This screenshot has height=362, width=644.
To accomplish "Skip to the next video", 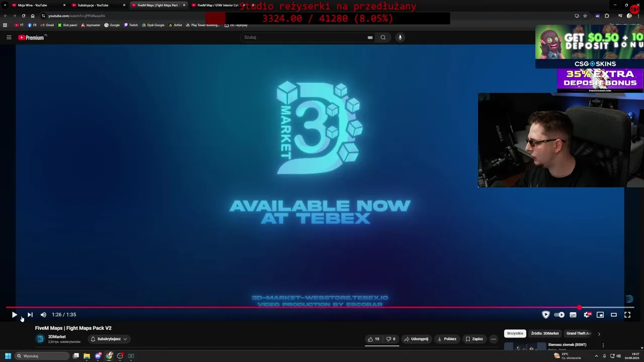I will [x=30, y=315].
